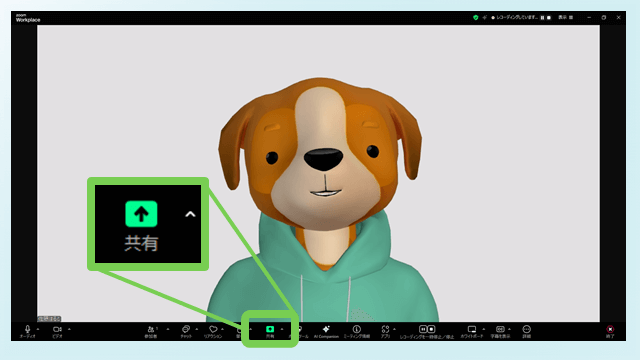Open the chat bubble icon

pyautogui.click(x=186, y=329)
